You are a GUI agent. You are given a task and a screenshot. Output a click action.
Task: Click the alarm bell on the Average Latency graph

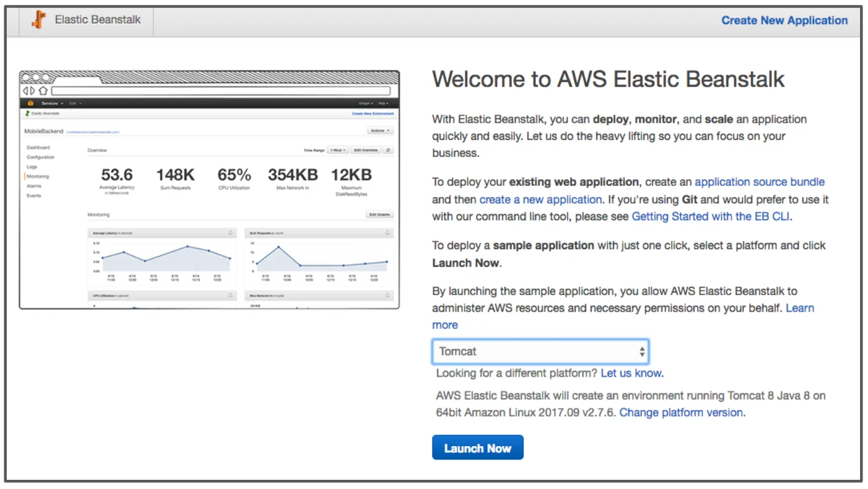(x=230, y=233)
